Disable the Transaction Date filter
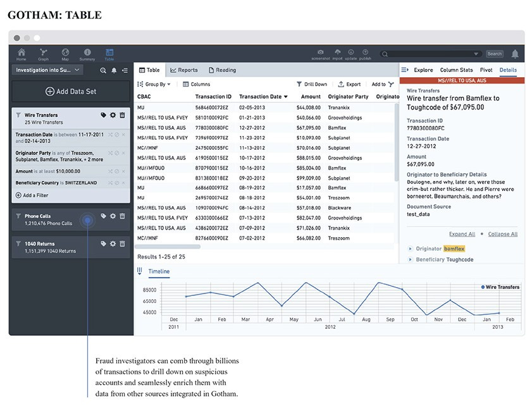532x406 pixels. 117,135
